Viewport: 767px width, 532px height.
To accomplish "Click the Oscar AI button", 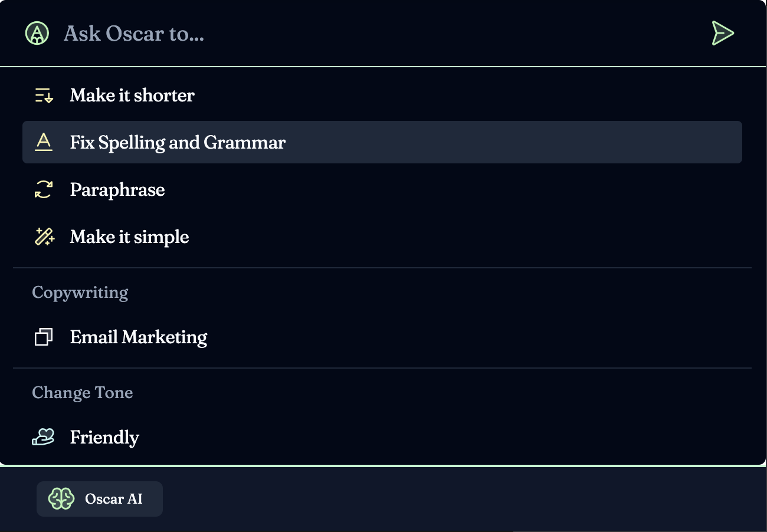I will [x=100, y=499].
